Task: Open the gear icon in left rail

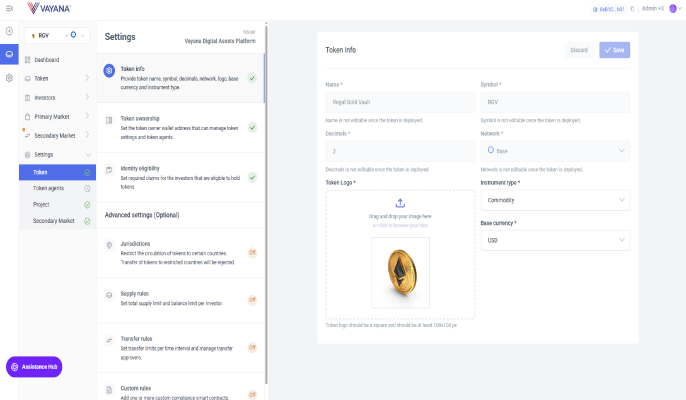Action: pyautogui.click(x=9, y=78)
